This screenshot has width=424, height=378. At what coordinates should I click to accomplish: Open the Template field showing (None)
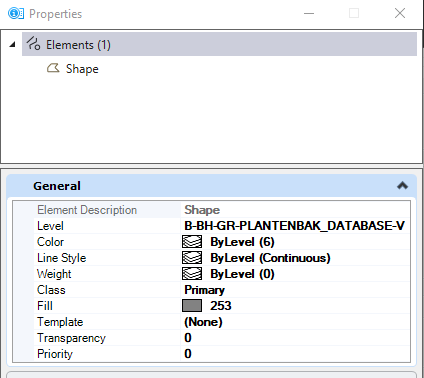(295, 322)
